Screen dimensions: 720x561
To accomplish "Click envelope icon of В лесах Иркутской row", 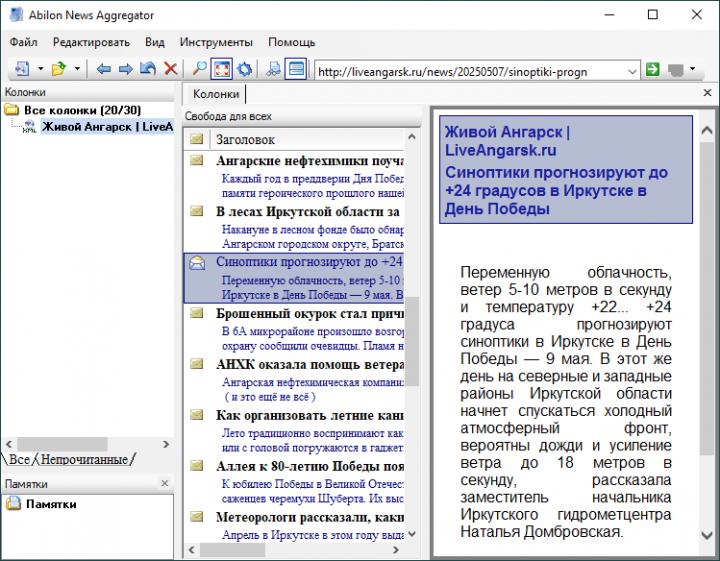I will tap(197, 211).
